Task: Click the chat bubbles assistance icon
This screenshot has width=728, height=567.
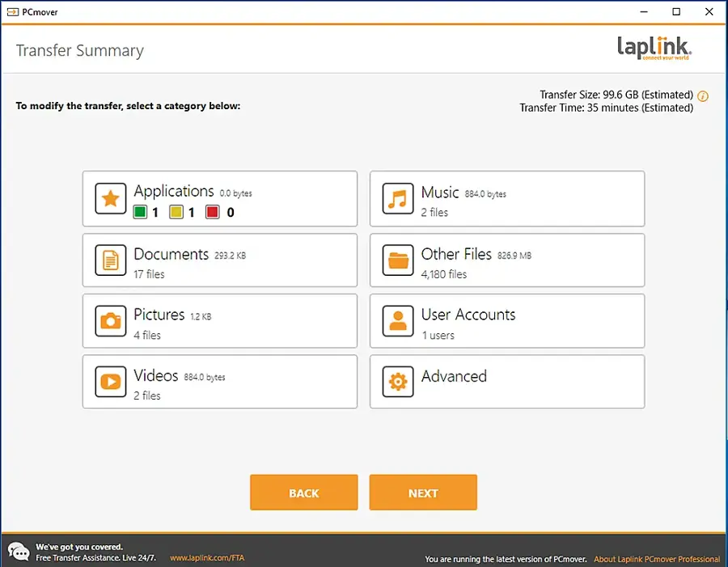Action: (19, 552)
